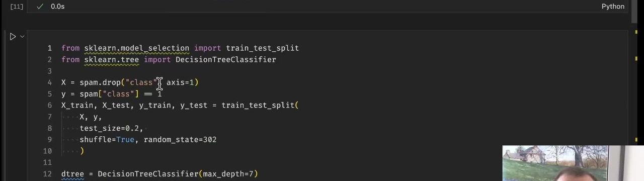
Task: Open the Python cell language selector
Action: coord(613,7)
